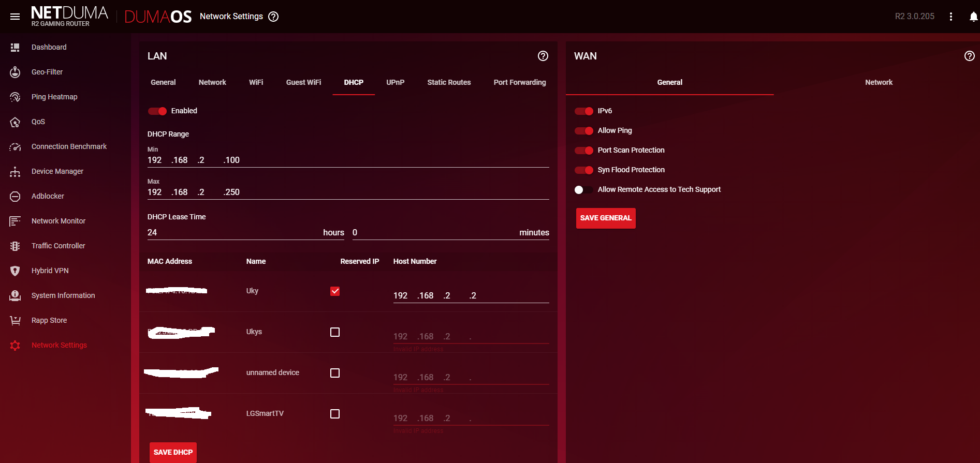This screenshot has height=463, width=980.
Task: Disable the DHCP Enabled toggle
Action: coord(157,111)
